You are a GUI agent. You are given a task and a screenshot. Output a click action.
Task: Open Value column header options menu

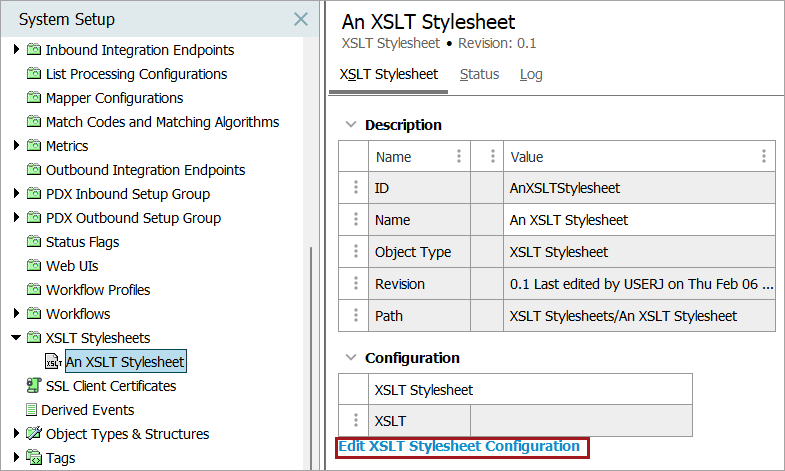[764, 157]
